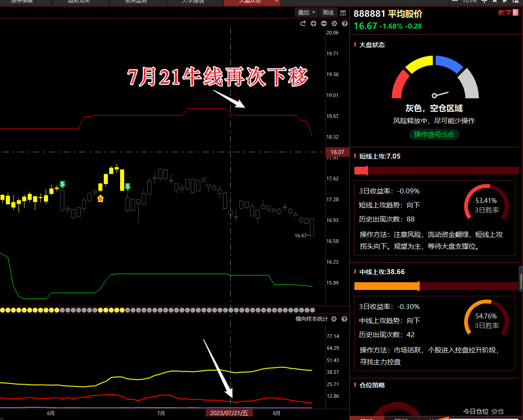Image resolution: width=523 pixels, height=420 pixels.
Task: Click the 短线上攻趋势: 向下 line
Action: pyautogui.click(x=389, y=205)
